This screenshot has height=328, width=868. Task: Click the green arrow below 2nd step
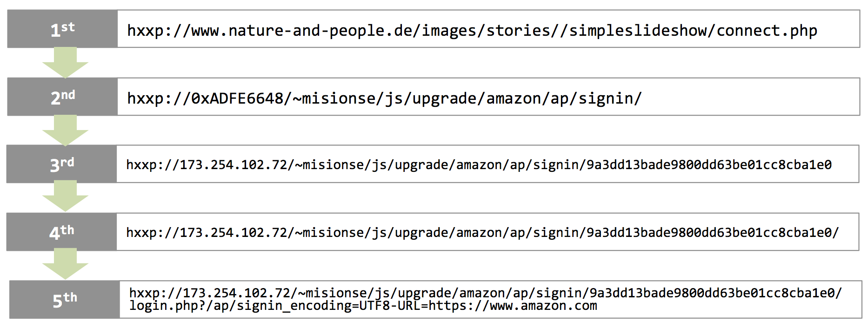point(65,131)
